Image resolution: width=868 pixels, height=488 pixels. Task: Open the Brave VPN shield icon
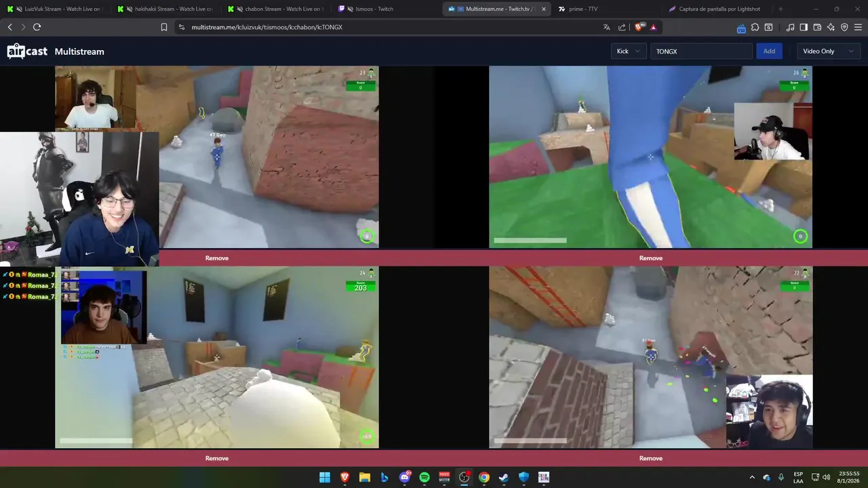(844, 27)
